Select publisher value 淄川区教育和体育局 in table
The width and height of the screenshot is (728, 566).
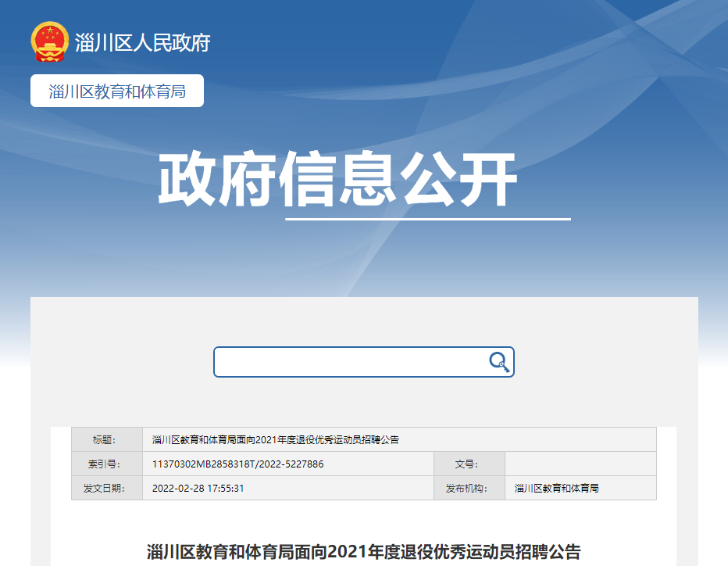click(x=556, y=488)
